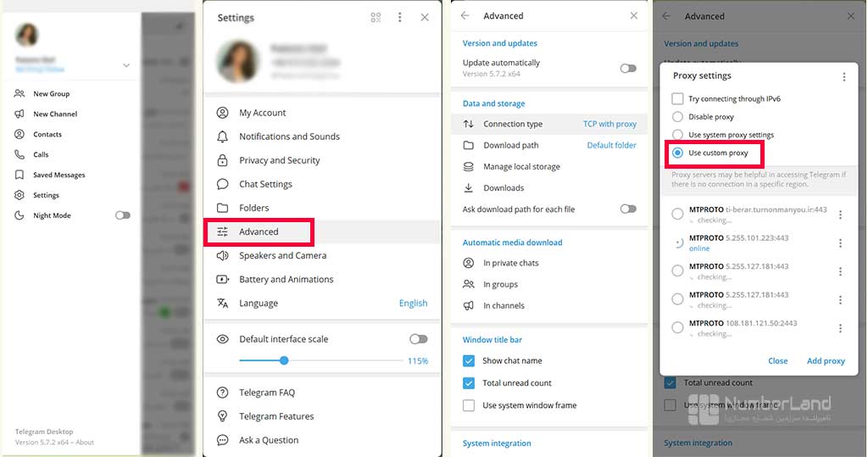Toggle Ask download path for each file
868x457 pixels.
click(628, 209)
